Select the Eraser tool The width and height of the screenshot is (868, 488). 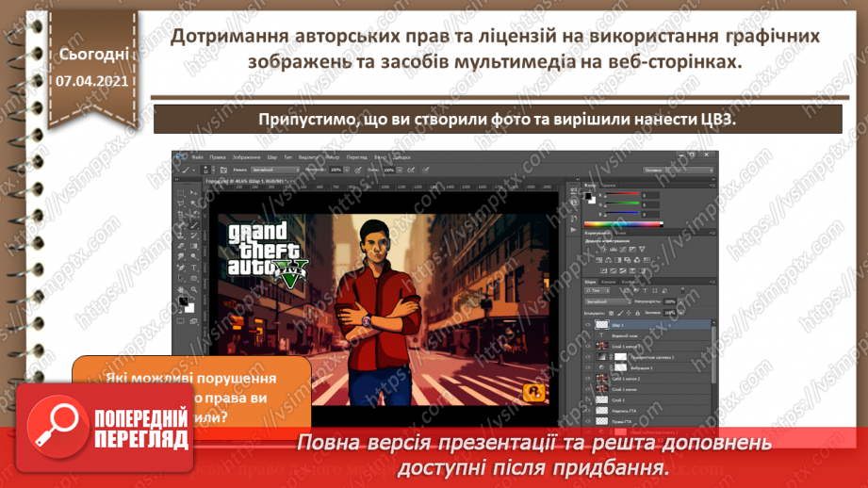180,246
